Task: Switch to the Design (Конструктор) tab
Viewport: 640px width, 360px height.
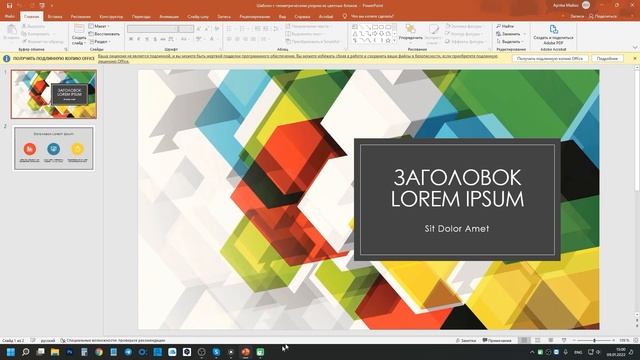Action: [x=111, y=17]
